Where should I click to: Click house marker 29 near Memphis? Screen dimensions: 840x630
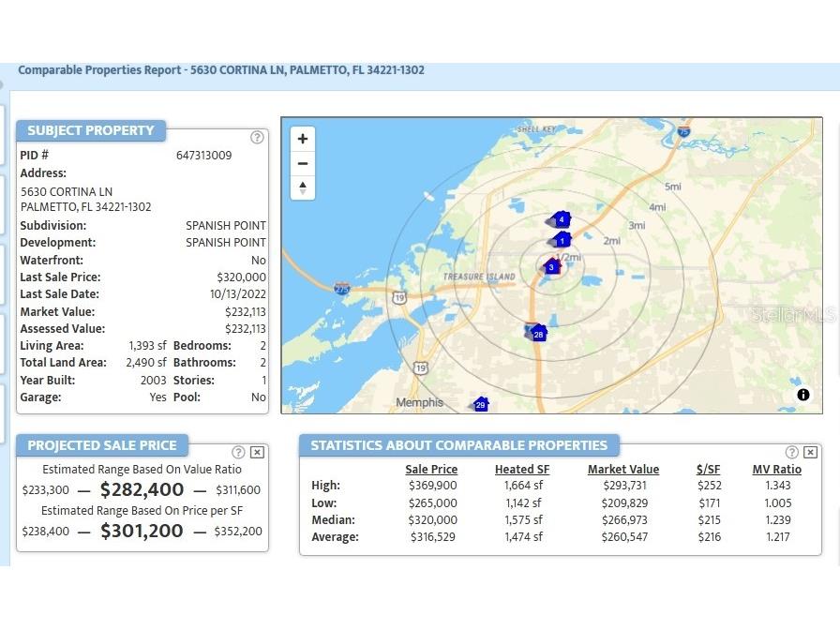(480, 405)
